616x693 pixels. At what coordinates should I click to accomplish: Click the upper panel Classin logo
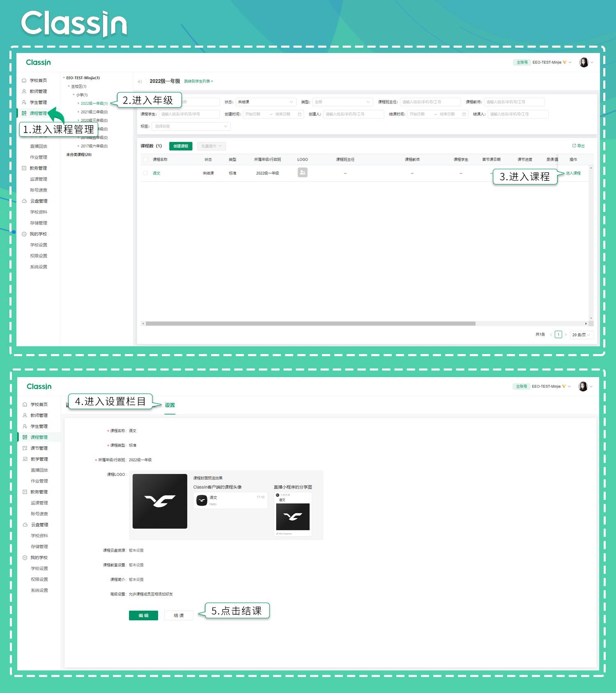(x=38, y=62)
